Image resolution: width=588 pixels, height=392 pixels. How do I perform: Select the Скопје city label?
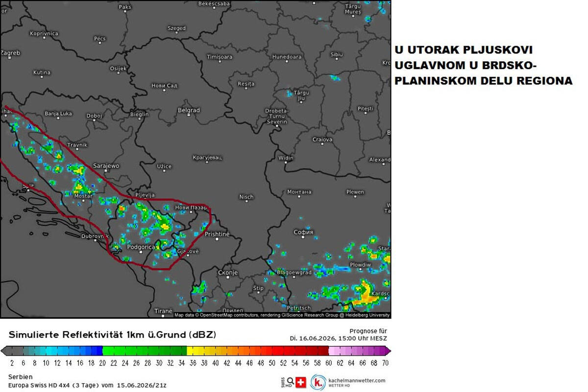[x=227, y=272]
